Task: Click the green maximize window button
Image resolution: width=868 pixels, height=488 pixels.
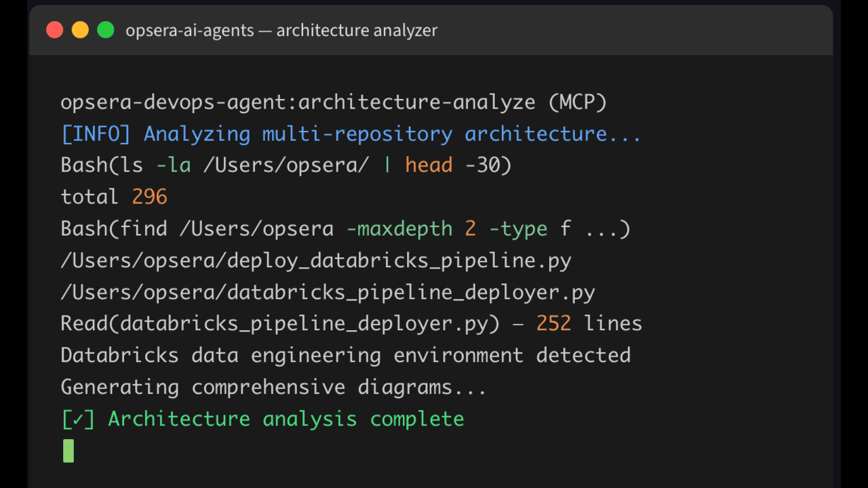Action: [x=106, y=30]
